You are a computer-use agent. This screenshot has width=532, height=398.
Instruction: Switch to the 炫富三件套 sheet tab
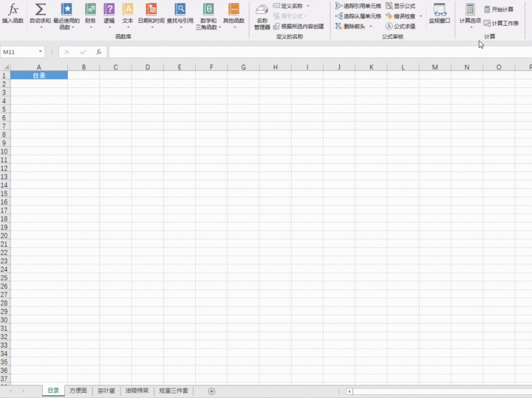click(x=174, y=391)
